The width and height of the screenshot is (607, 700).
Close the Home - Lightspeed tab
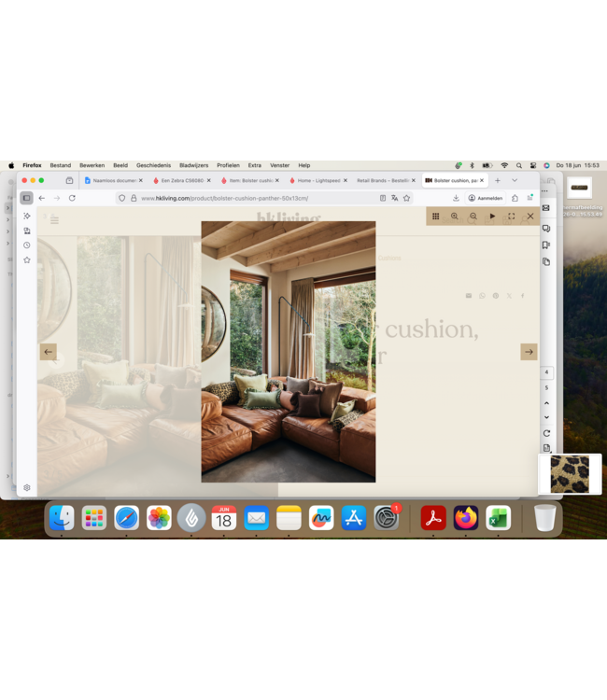coord(346,180)
